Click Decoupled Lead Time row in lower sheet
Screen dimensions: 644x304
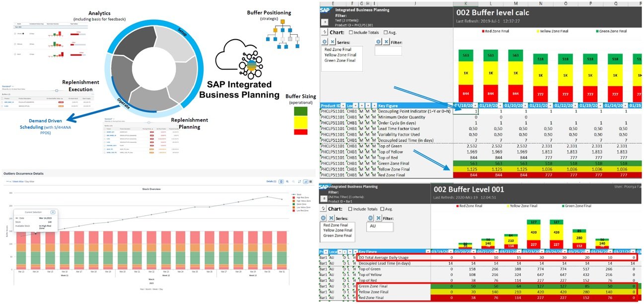(481, 263)
